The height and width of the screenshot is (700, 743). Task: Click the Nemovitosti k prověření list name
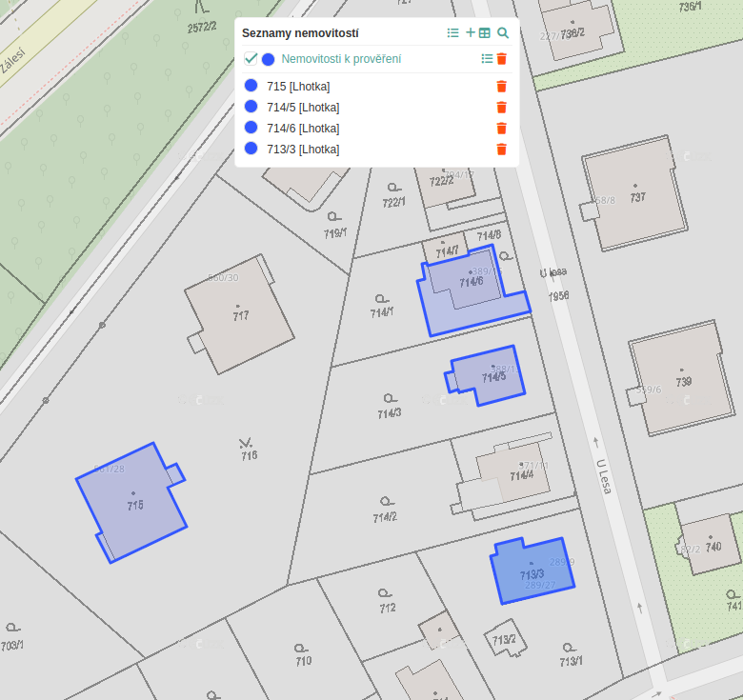pos(341,59)
